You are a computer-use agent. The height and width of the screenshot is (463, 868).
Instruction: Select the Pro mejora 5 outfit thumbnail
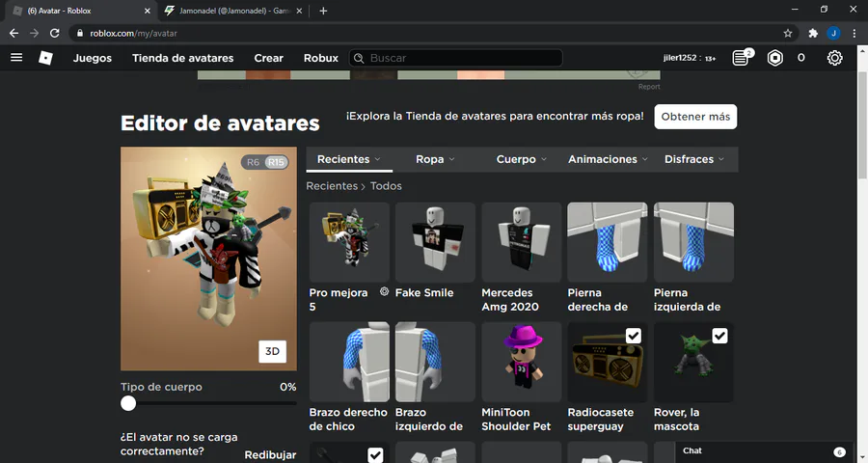click(349, 242)
